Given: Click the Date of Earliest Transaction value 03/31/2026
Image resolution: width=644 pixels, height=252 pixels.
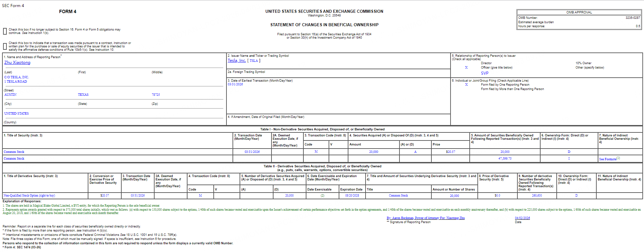Looking at the screenshot, I should point(235,84).
